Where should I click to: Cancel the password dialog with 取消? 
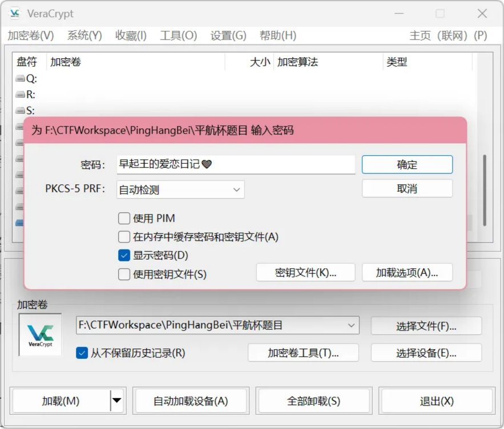(x=407, y=188)
